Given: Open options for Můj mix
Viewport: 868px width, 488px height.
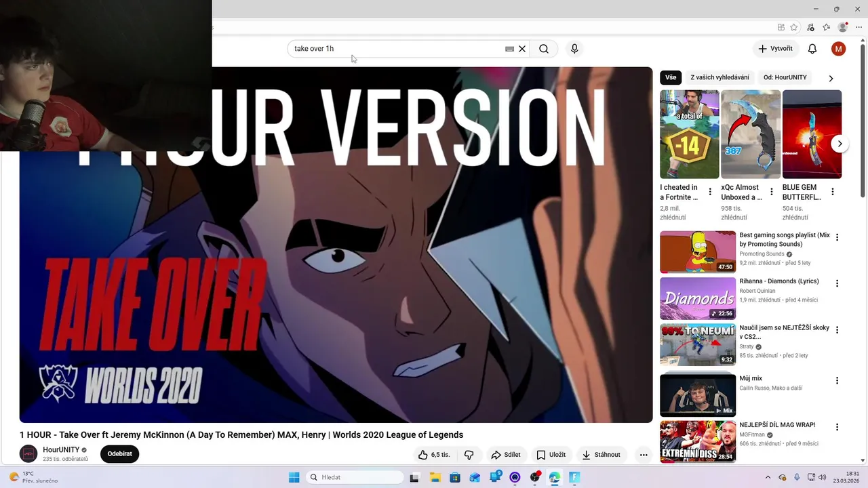Looking at the screenshot, I should pyautogui.click(x=837, y=381).
